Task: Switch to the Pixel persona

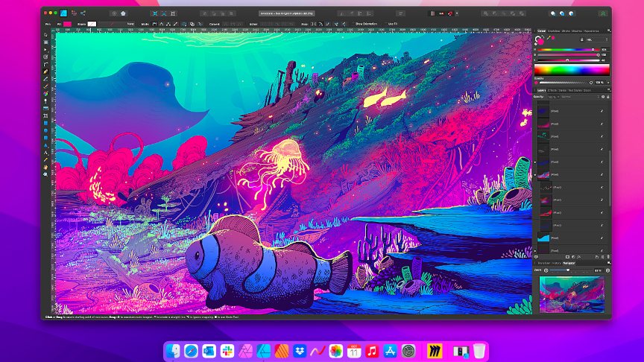Action: 74,13
